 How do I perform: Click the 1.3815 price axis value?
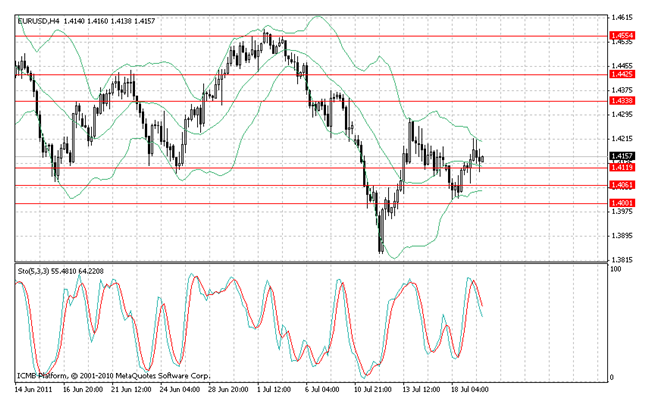point(622,260)
